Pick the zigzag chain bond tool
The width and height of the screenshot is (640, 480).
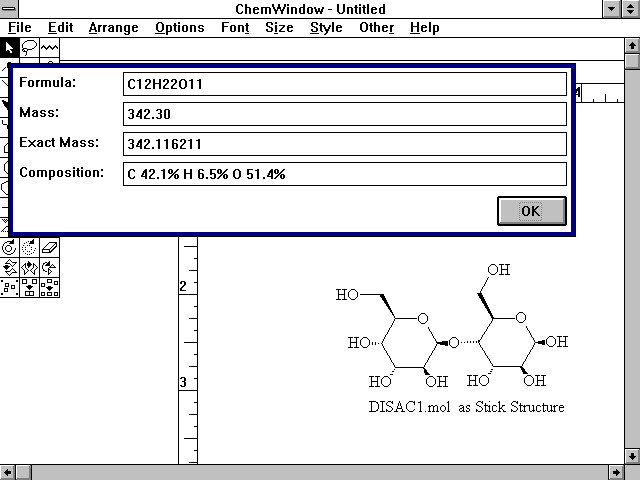pos(49,47)
